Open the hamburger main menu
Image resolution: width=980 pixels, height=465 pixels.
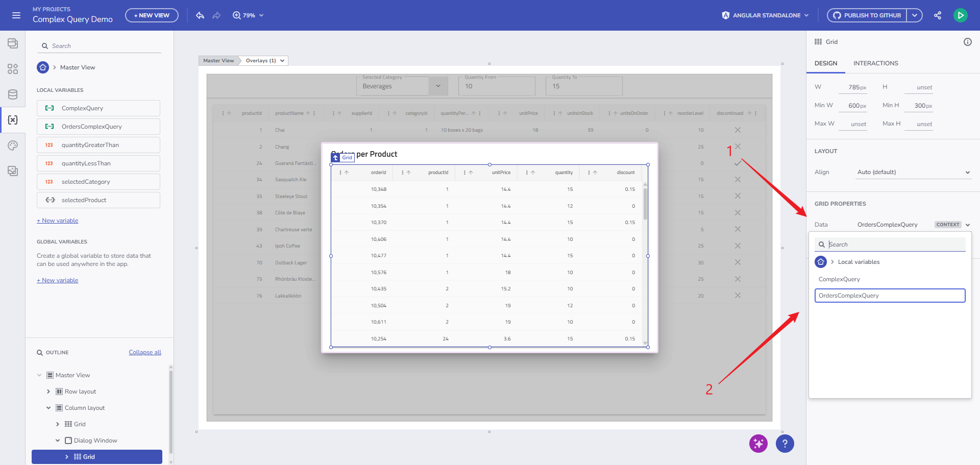[x=16, y=15]
